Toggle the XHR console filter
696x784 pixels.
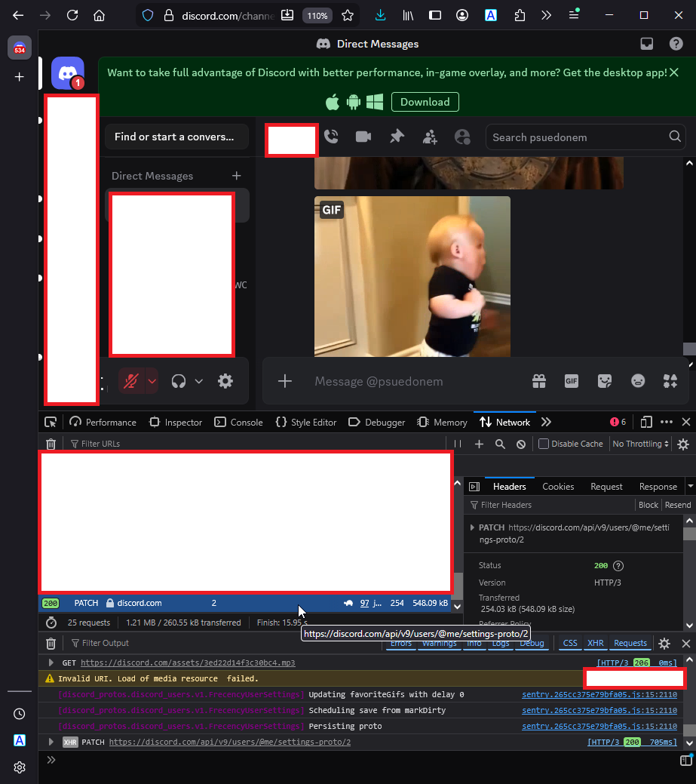point(595,643)
